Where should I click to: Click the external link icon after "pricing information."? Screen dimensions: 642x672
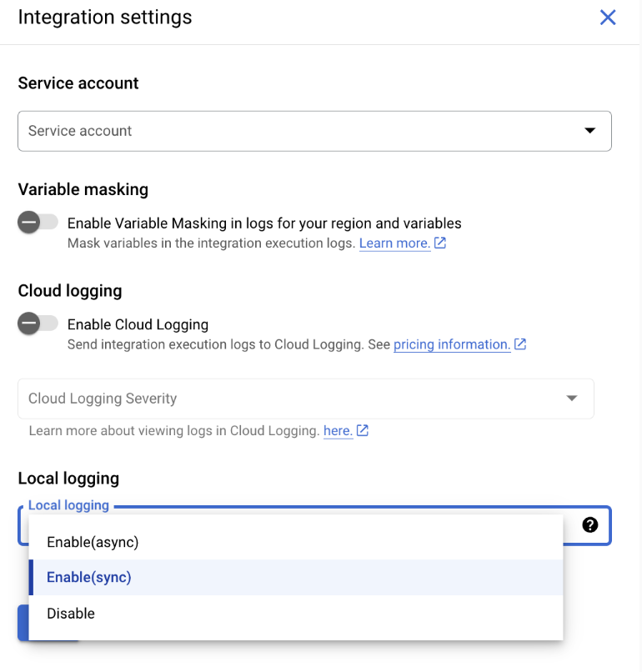pyautogui.click(x=519, y=344)
